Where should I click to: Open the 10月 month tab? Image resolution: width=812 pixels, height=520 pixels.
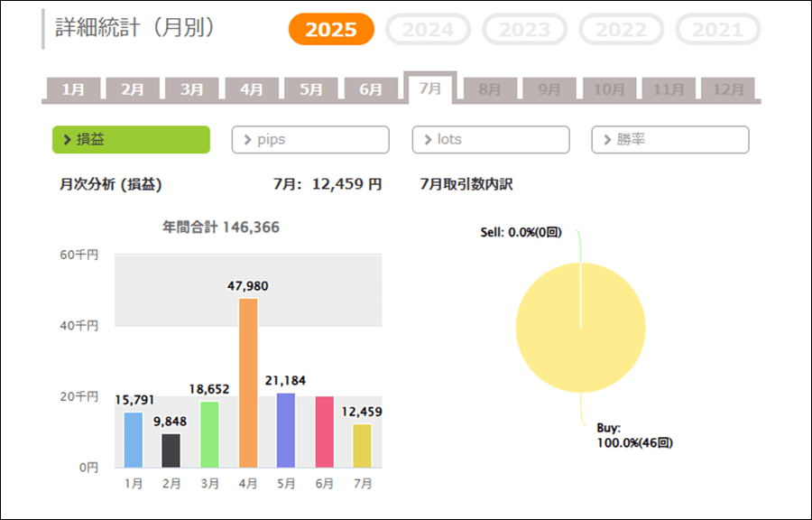tap(609, 89)
